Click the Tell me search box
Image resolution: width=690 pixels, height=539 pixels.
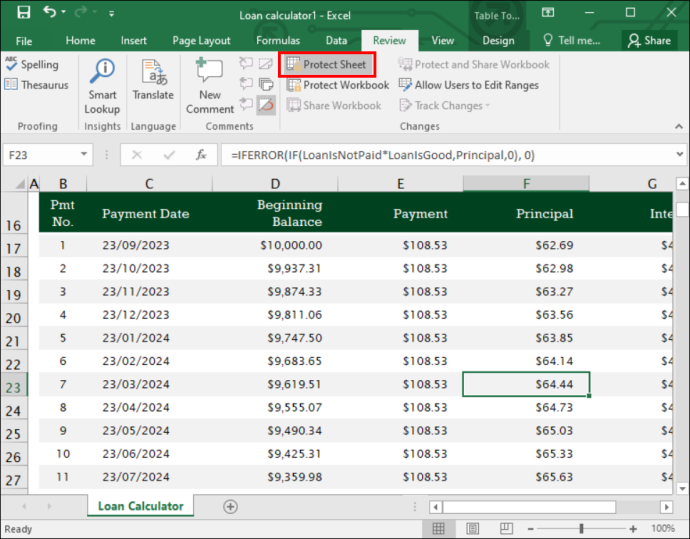(572, 40)
